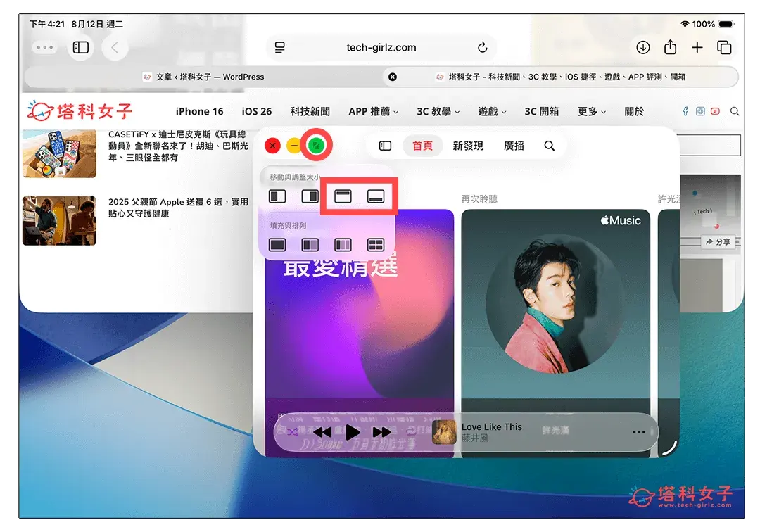Reload the tech-girlz.com page
760x532 pixels.
[482, 47]
